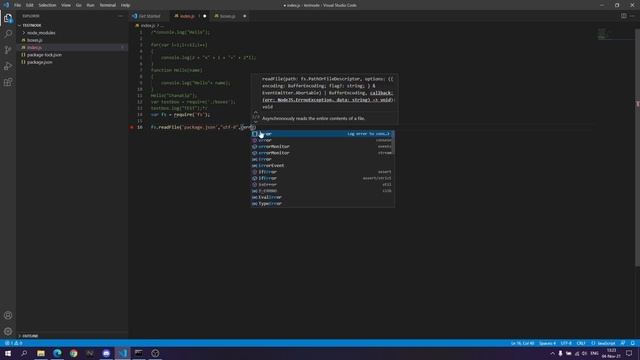This screenshot has width=640, height=360.
Task: Click Visual Studio Code taskbar icon
Action: click(122, 353)
